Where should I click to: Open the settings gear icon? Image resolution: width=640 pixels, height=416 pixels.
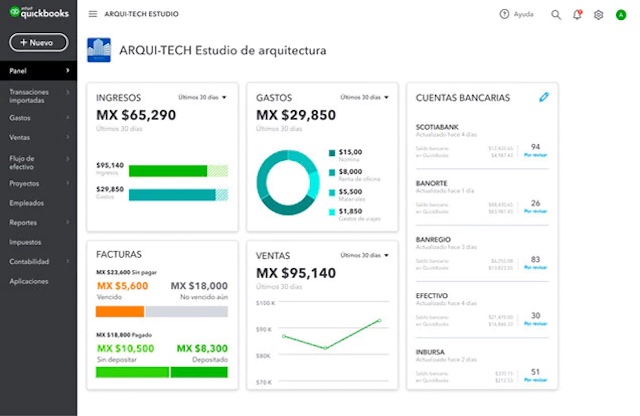point(598,15)
